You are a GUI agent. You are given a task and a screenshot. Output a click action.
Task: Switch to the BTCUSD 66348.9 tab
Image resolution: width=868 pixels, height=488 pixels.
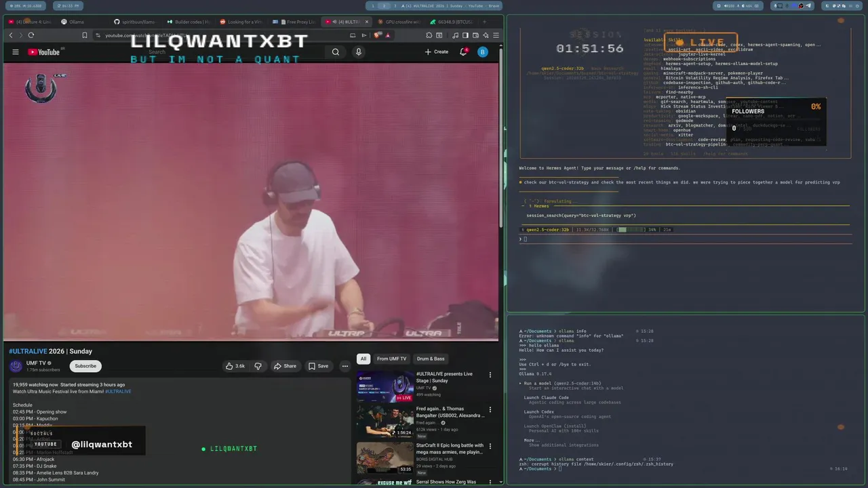[453, 22]
